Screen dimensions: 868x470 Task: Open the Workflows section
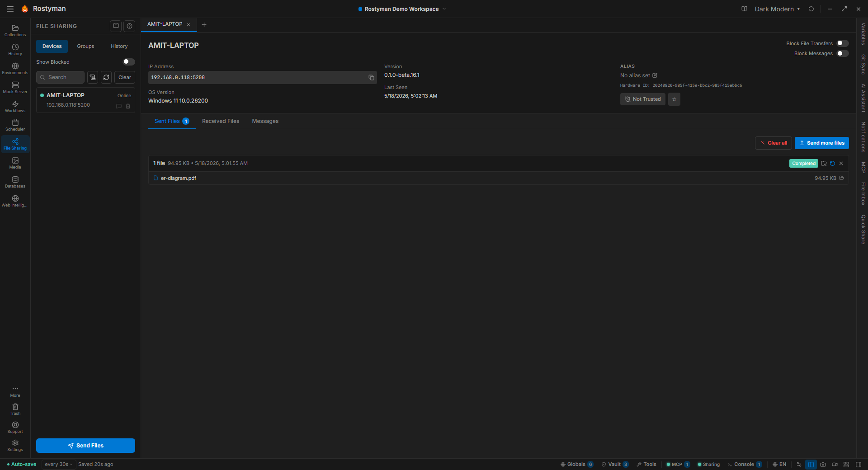coord(15,106)
